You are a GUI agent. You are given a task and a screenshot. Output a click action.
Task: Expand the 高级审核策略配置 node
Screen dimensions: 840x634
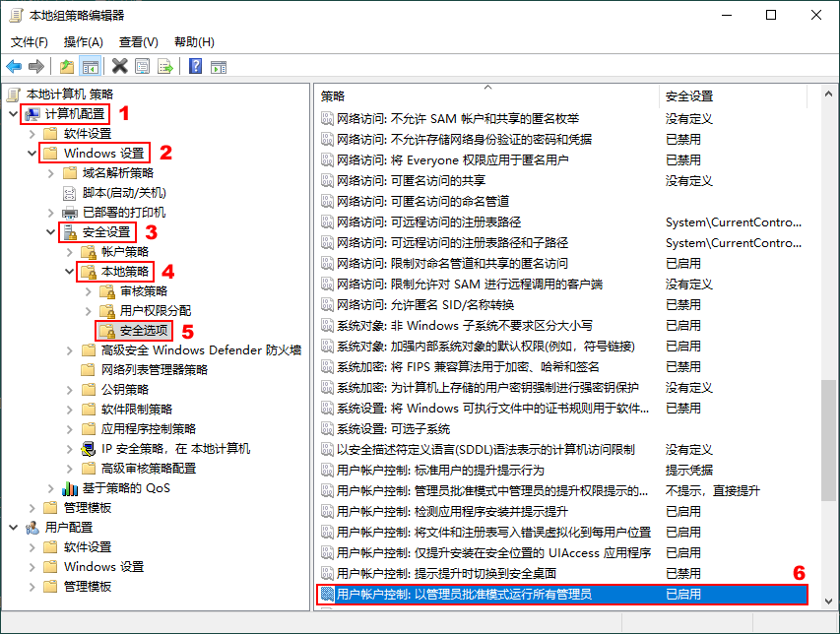70,469
